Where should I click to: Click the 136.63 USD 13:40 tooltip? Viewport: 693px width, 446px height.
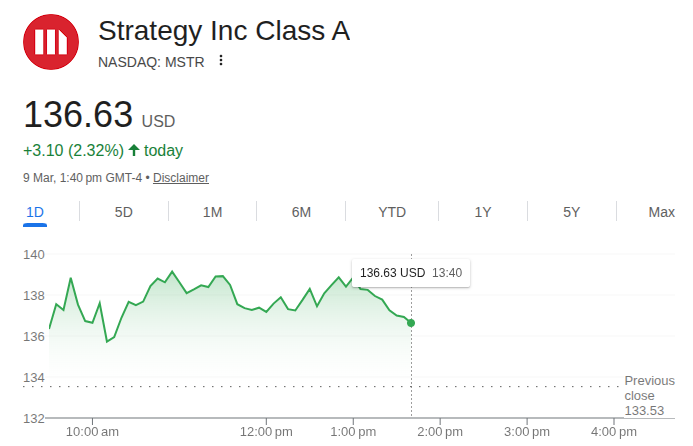410,272
